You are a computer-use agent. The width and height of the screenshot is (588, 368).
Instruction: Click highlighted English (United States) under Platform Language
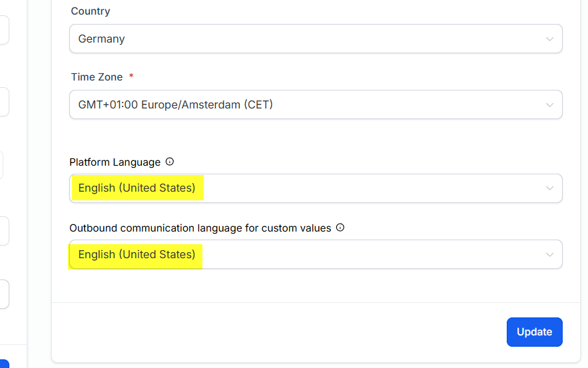click(x=137, y=188)
